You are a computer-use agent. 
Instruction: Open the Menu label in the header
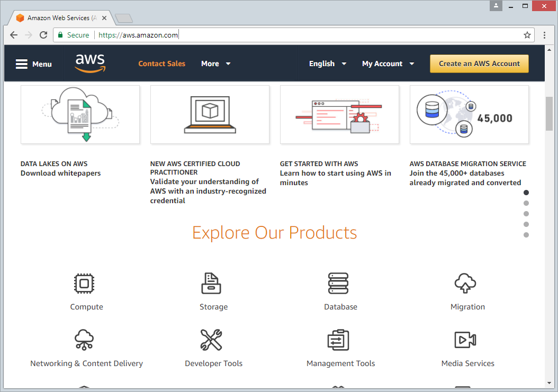(x=42, y=64)
